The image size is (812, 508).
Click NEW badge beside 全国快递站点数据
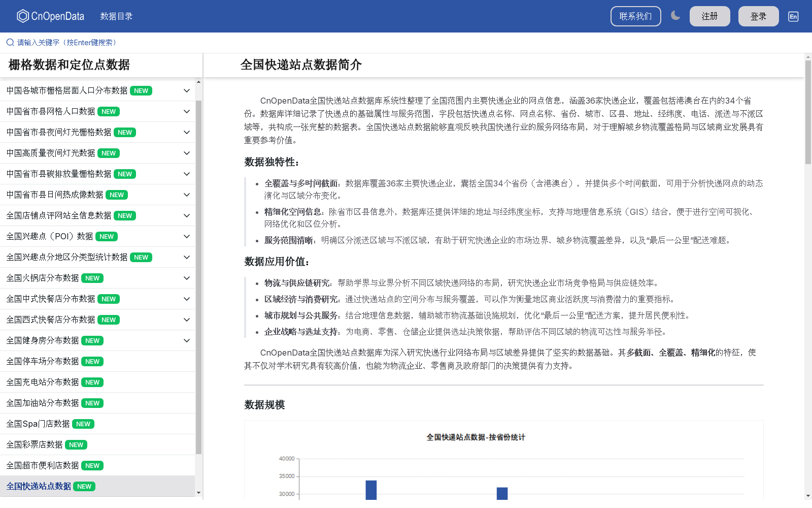pos(84,487)
